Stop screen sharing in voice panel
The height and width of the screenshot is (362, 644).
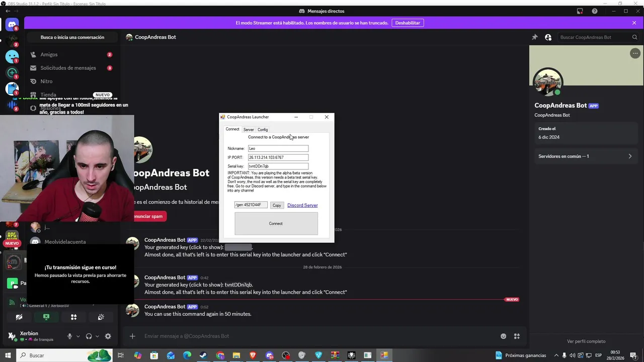click(46, 317)
